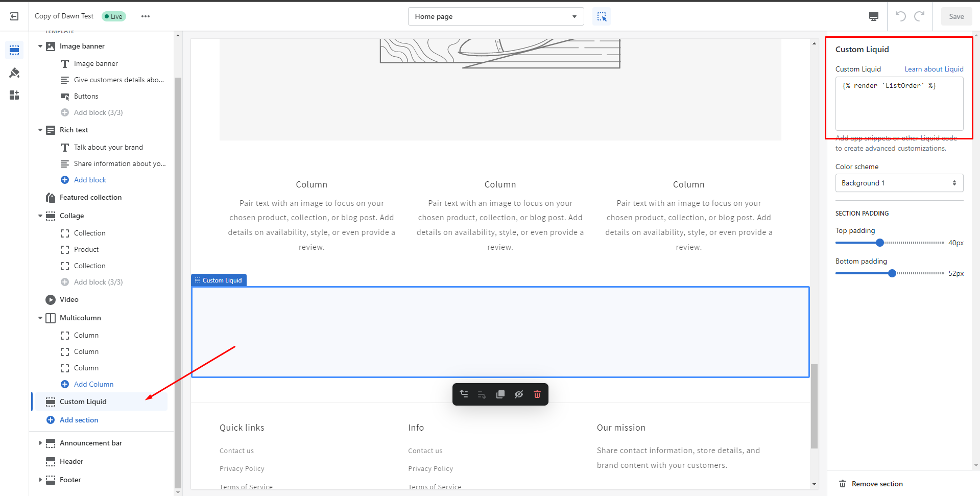The image size is (980, 496).
Task: Click the Rich text section icon
Action: pyautogui.click(x=51, y=130)
